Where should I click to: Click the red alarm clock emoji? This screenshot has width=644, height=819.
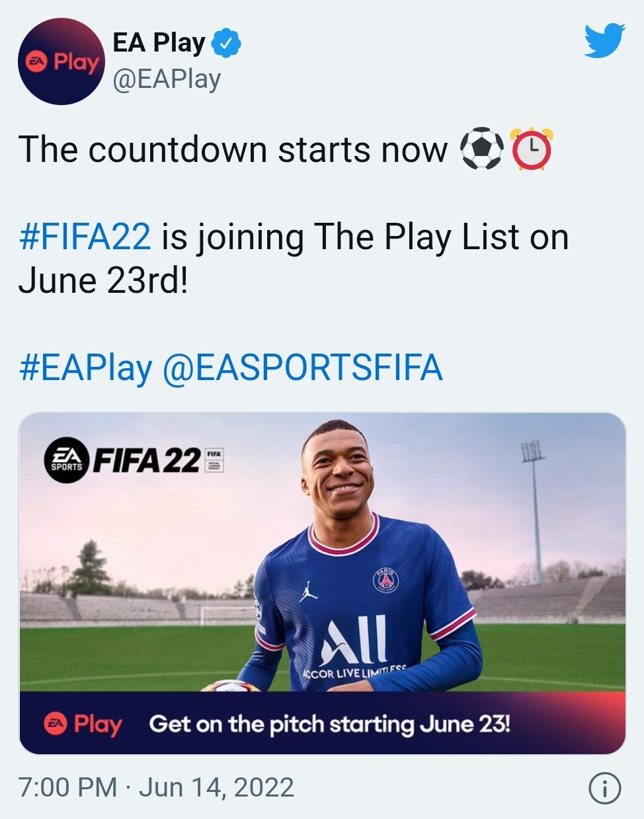click(x=532, y=150)
